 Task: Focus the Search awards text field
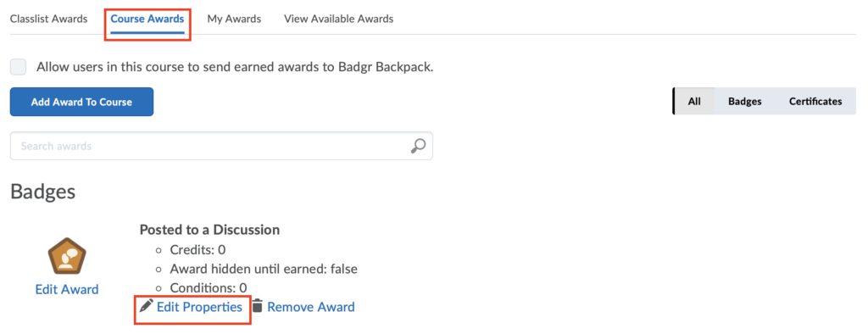click(x=221, y=146)
